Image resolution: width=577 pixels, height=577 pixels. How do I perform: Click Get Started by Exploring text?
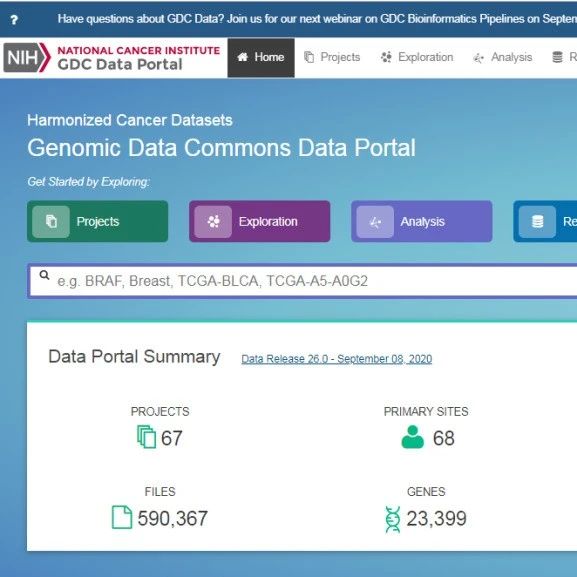(x=88, y=182)
